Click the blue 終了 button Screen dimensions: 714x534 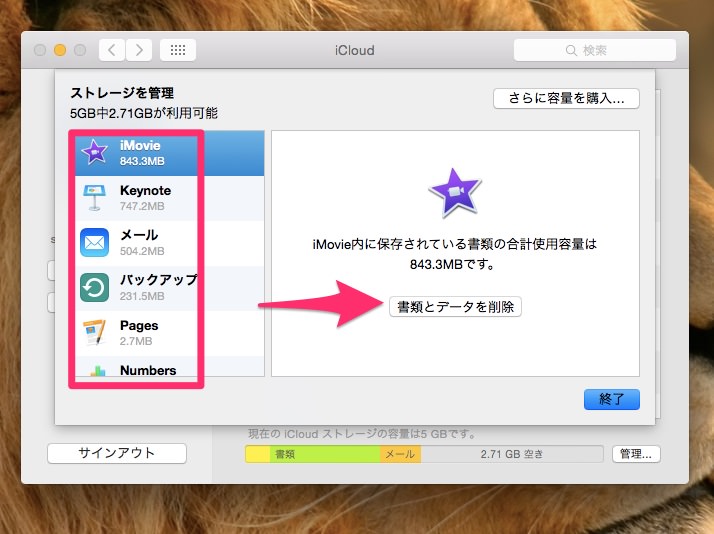(x=612, y=399)
